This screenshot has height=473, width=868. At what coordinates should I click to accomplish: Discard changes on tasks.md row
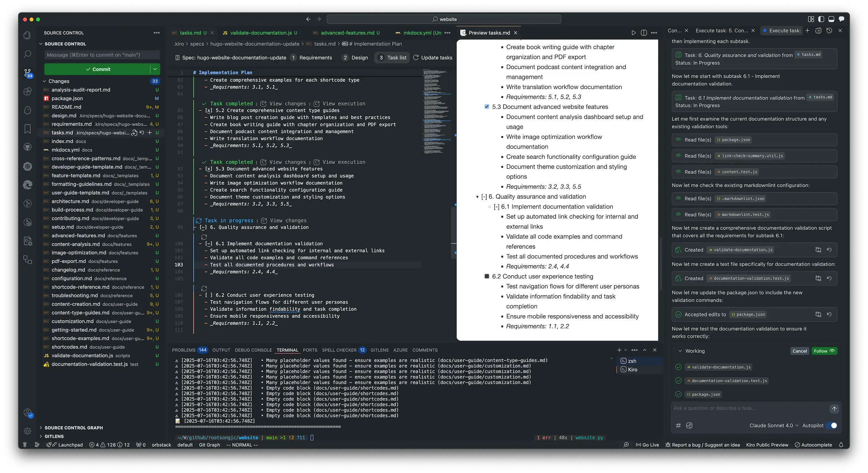(x=142, y=133)
